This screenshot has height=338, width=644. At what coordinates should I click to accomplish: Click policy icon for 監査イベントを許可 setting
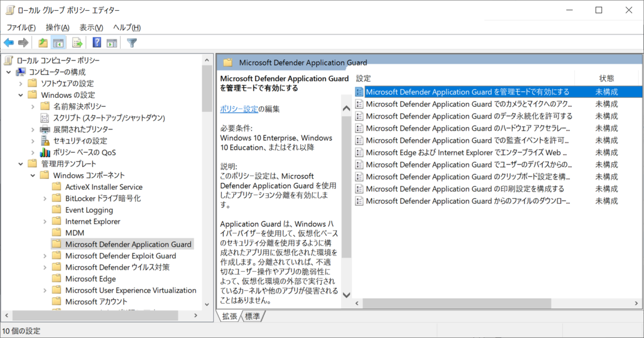(360, 140)
